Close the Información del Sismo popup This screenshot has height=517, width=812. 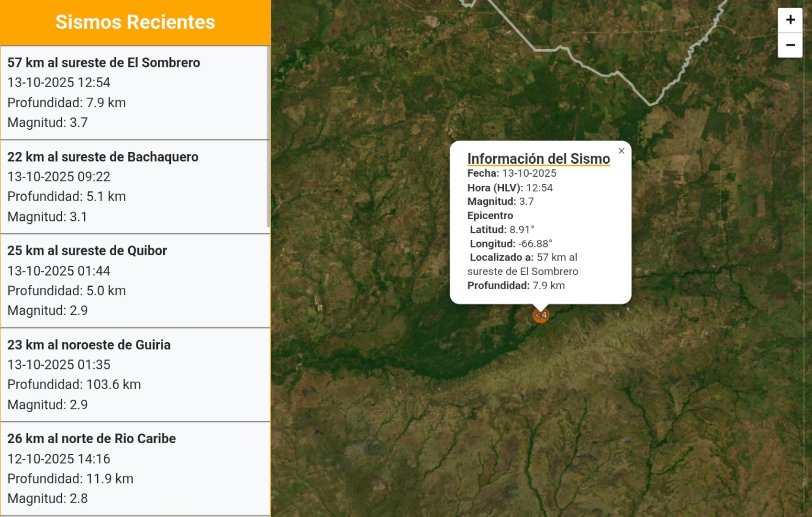(621, 151)
